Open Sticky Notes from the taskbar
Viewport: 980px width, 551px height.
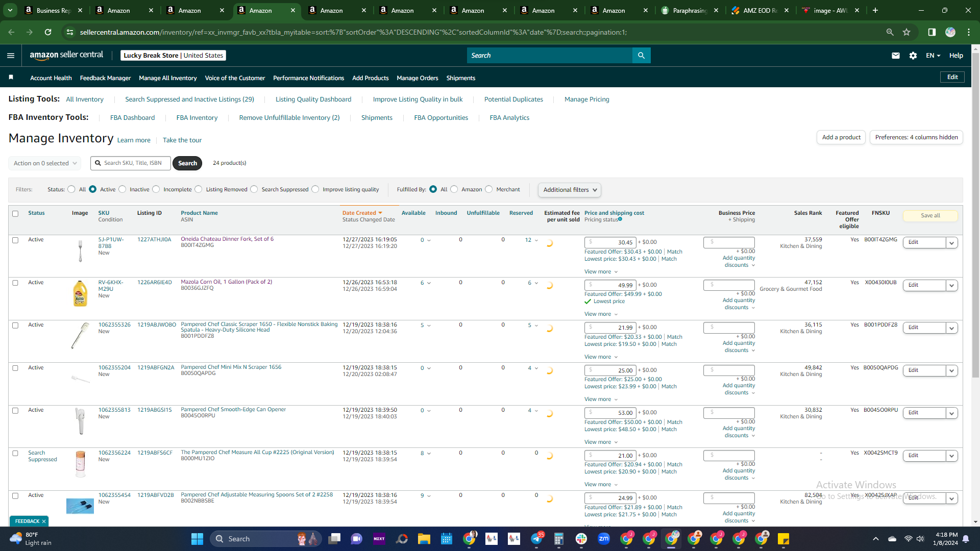783,539
